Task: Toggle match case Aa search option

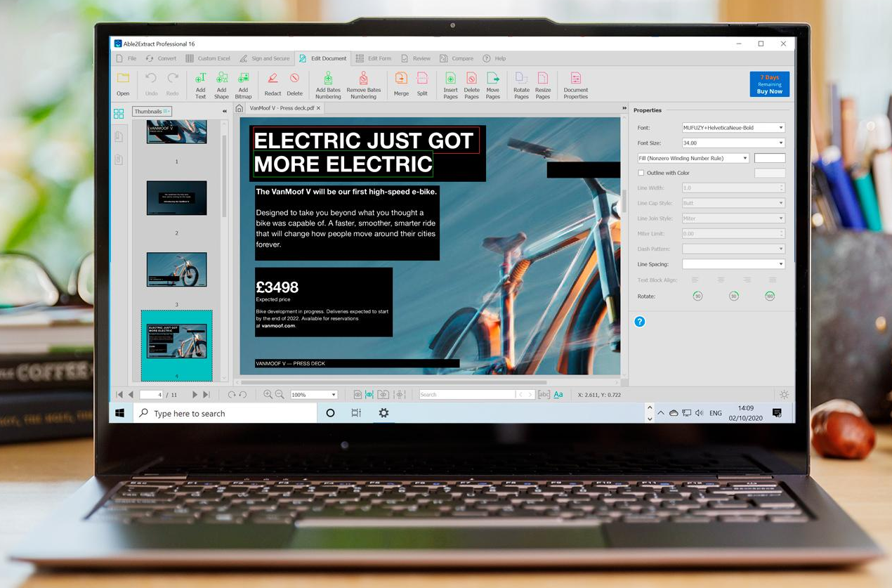Action: coord(558,395)
